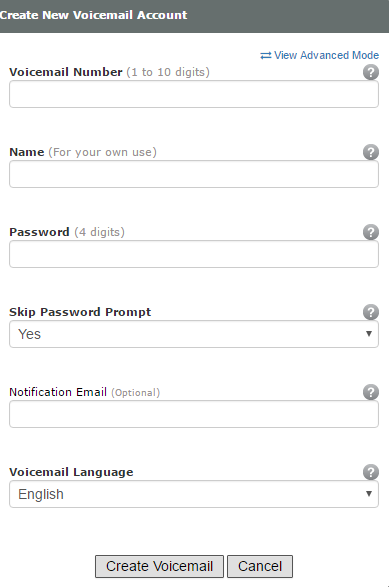
Task: Click Voicemail Language help icon
Action: click(x=371, y=472)
